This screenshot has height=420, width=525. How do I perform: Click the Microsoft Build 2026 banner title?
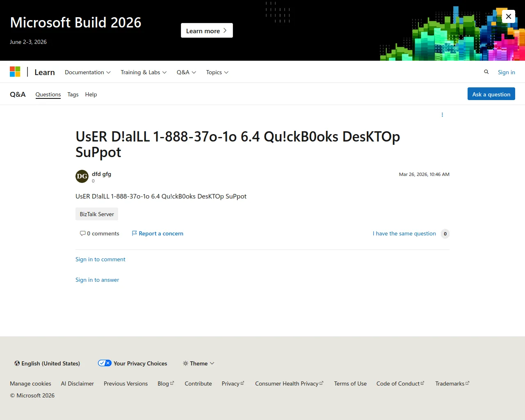pyautogui.click(x=75, y=23)
